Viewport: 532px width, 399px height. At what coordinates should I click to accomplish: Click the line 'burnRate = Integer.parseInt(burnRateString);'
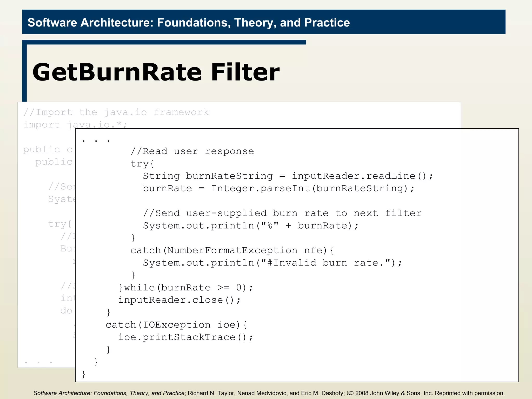tap(278, 188)
